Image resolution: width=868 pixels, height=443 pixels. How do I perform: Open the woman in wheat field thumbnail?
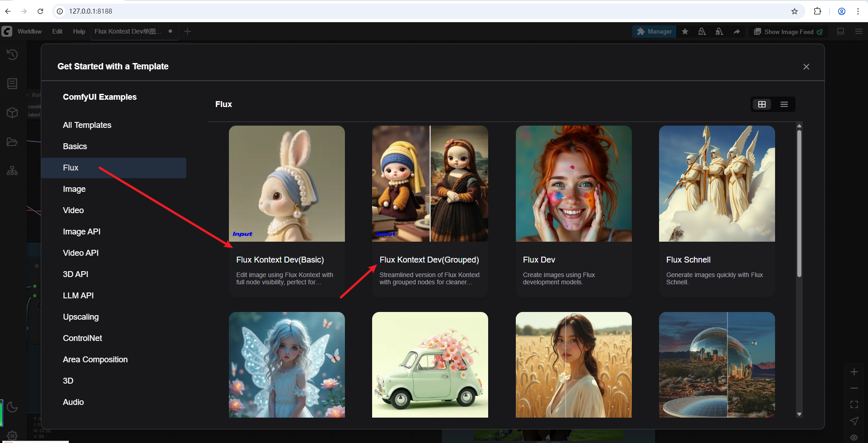click(x=574, y=365)
